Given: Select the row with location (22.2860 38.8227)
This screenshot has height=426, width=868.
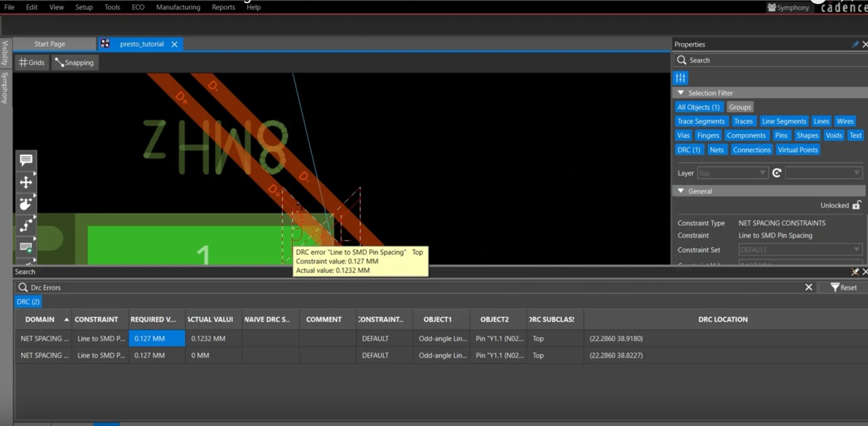Looking at the screenshot, I should (x=441, y=356).
